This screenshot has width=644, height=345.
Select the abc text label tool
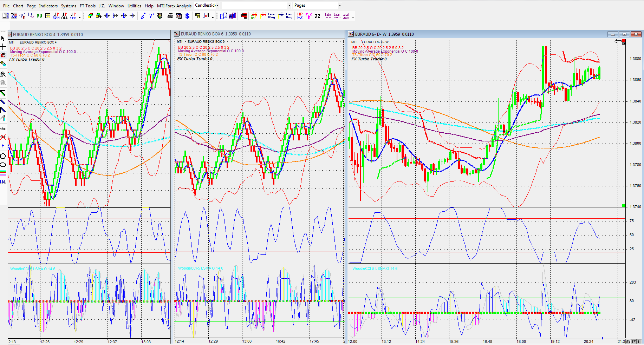pyautogui.click(x=3, y=128)
